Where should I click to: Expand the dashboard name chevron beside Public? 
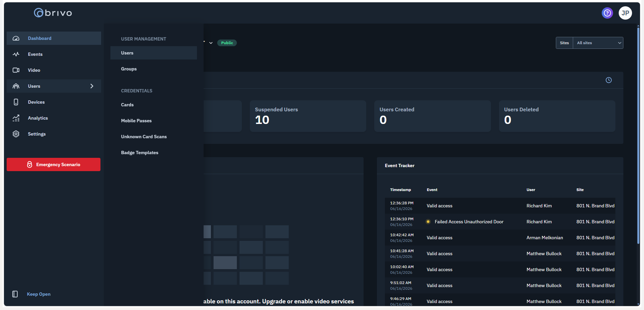click(x=211, y=43)
